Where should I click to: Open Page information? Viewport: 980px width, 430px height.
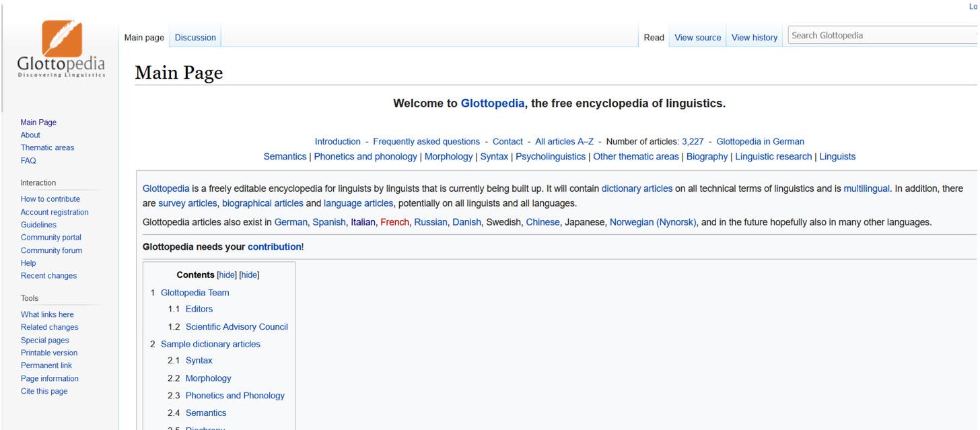pos(50,379)
